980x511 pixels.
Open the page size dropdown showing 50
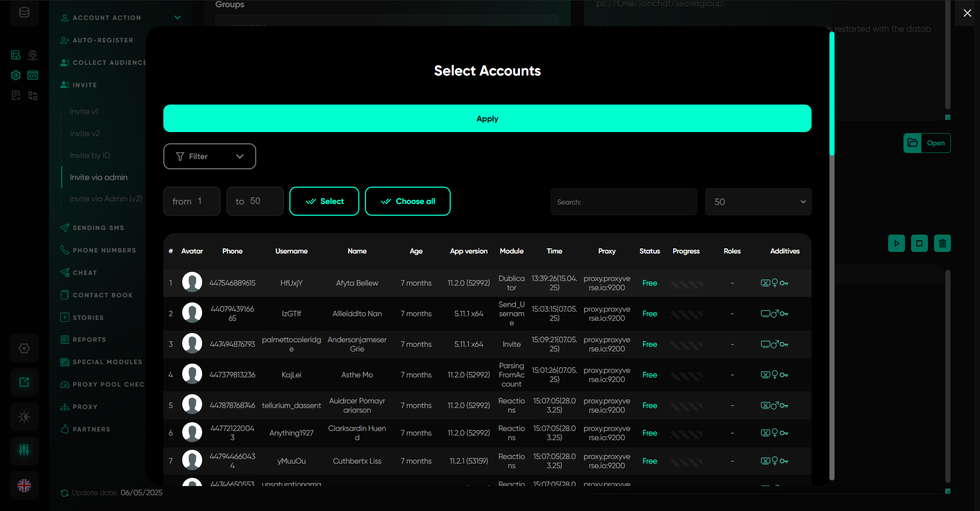758,201
